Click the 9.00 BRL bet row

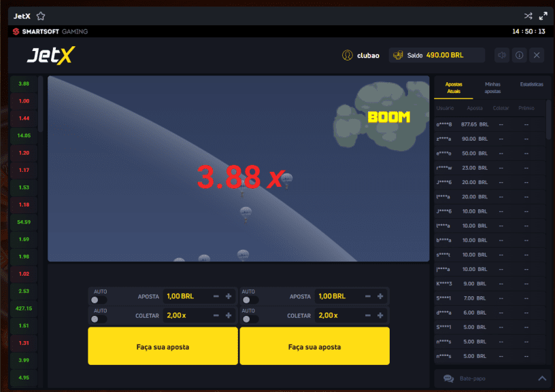click(489, 284)
